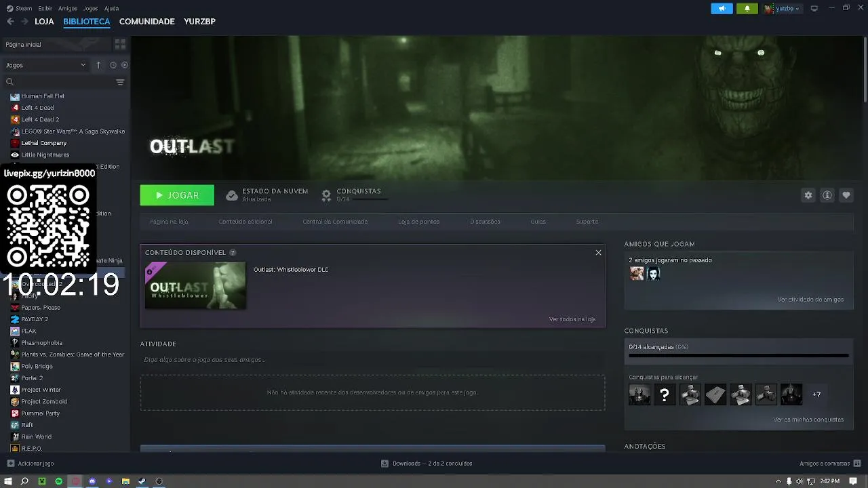Open the Steam taskbar icon
This screenshot has width=868, height=488.
point(142,481)
